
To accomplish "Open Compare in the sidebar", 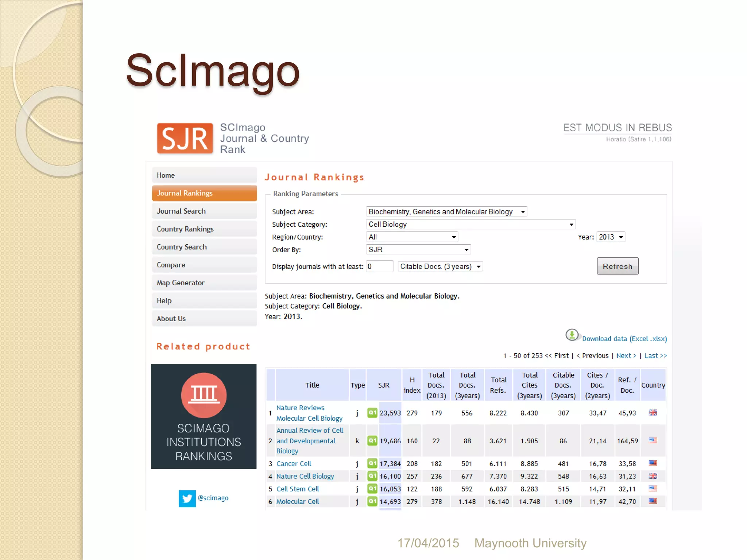I will click(204, 265).
